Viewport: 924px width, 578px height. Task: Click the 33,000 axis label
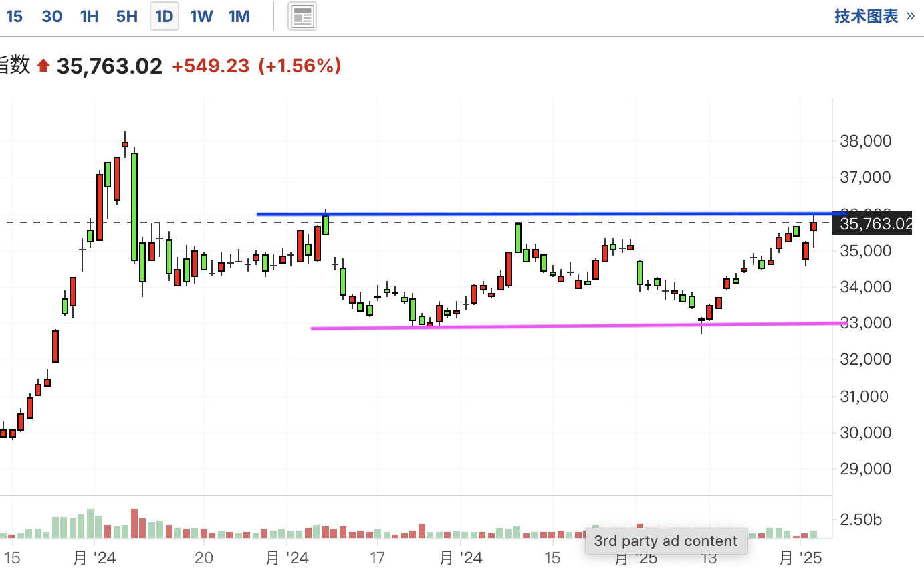[865, 322]
